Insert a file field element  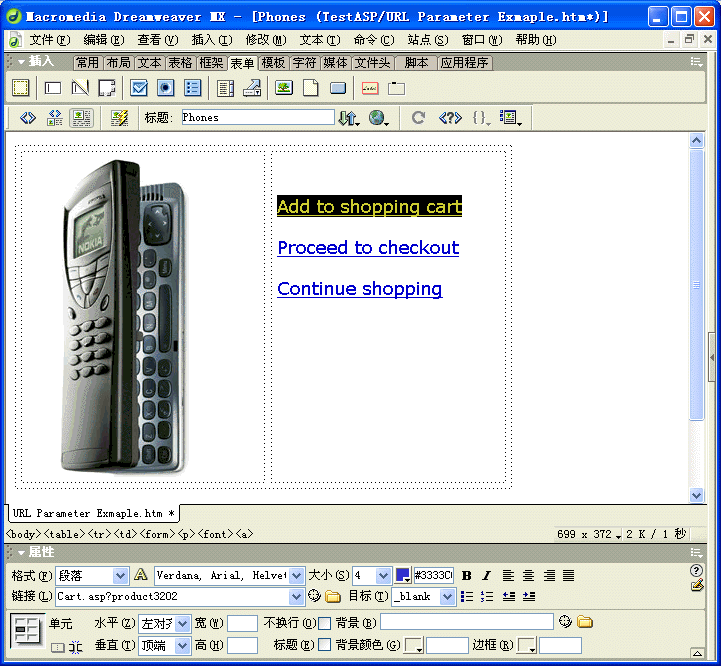pyautogui.click(x=311, y=88)
